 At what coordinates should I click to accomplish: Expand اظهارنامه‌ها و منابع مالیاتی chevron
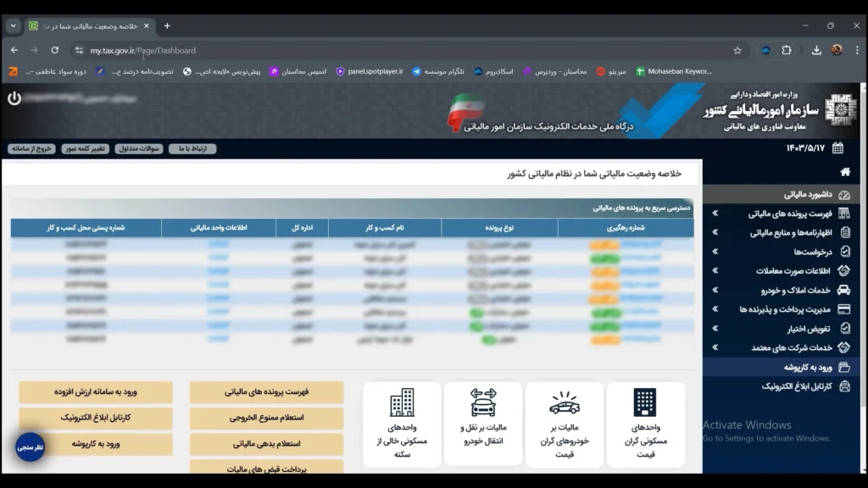point(715,232)
